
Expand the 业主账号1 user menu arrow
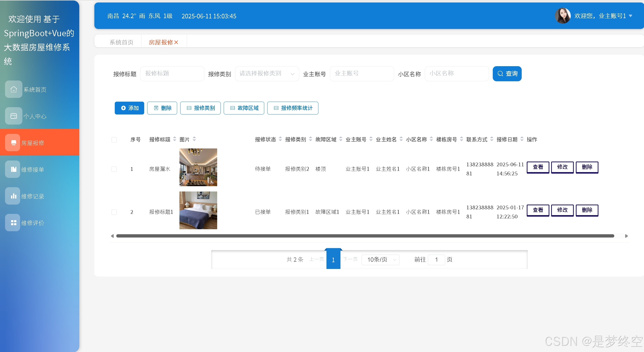pos(630,16)
